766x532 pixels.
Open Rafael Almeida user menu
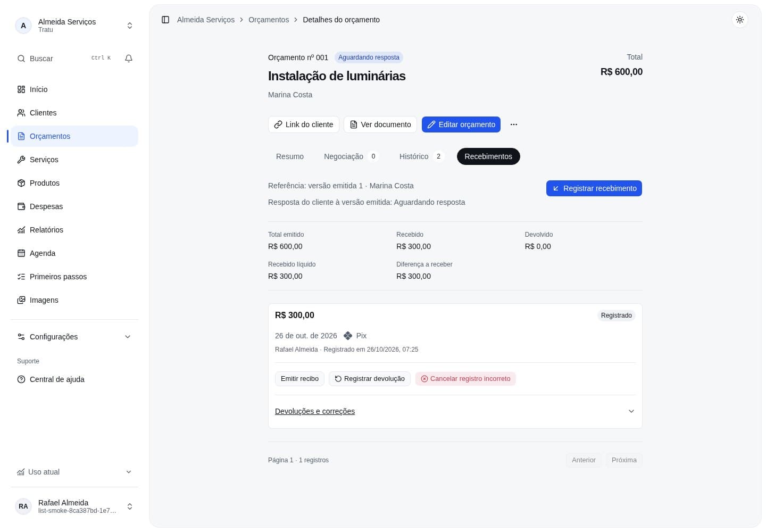[x=74, y=506]
